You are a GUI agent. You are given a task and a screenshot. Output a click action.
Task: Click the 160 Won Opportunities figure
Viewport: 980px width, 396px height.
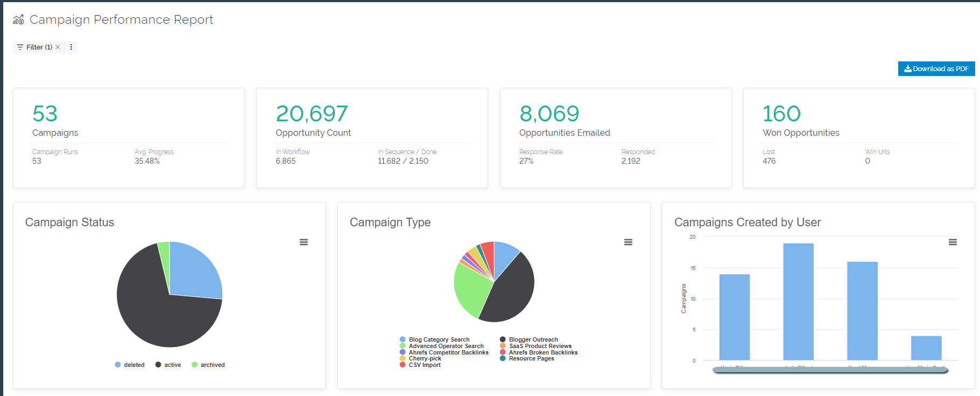click(781, 114)
